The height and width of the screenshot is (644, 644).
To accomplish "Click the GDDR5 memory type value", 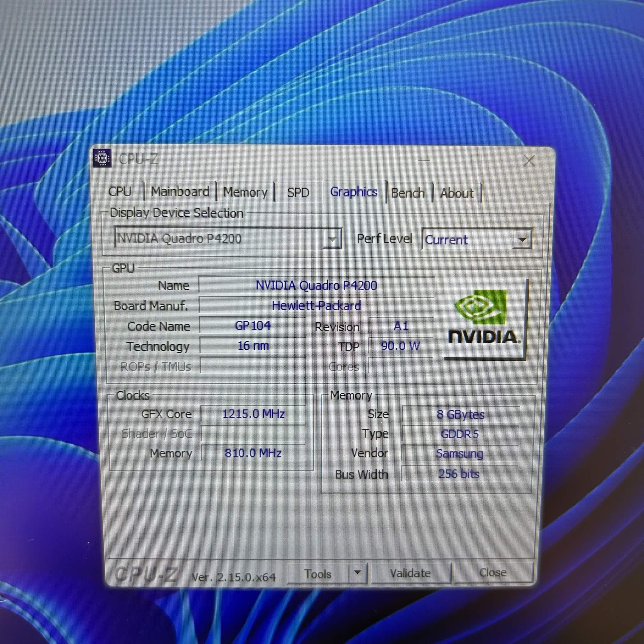I will click(460, 434).
